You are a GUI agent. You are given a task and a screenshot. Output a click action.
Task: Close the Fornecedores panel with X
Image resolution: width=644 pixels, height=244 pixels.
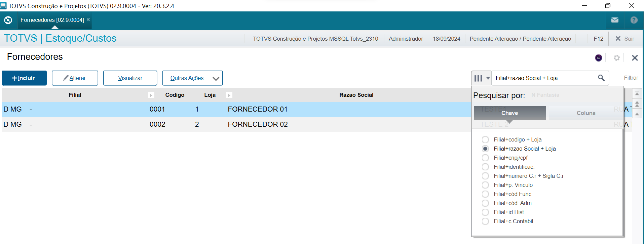635,58
